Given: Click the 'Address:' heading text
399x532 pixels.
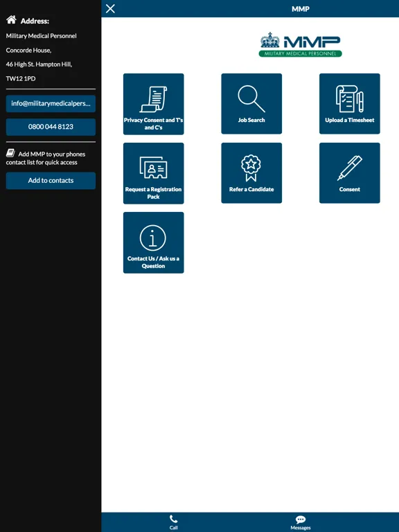Looking at the screenshot, I should point(35,21).
